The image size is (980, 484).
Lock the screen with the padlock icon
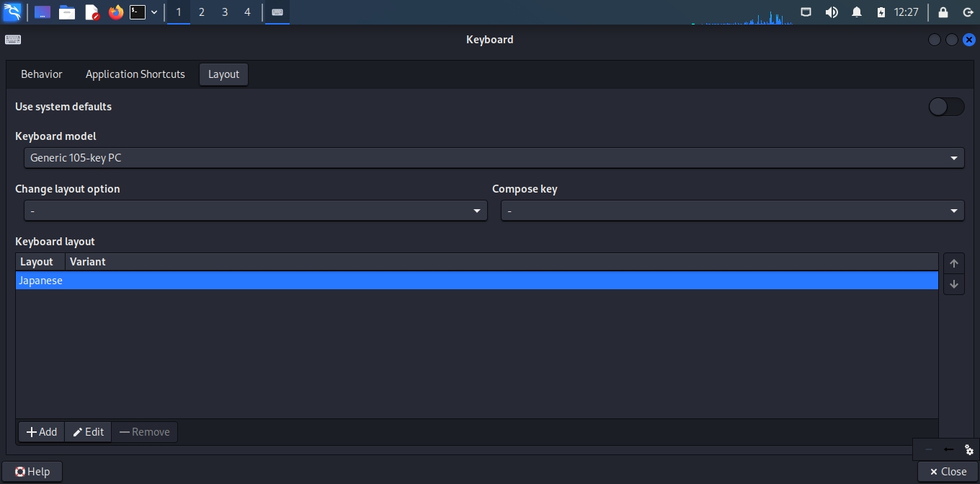pos(943,12)
